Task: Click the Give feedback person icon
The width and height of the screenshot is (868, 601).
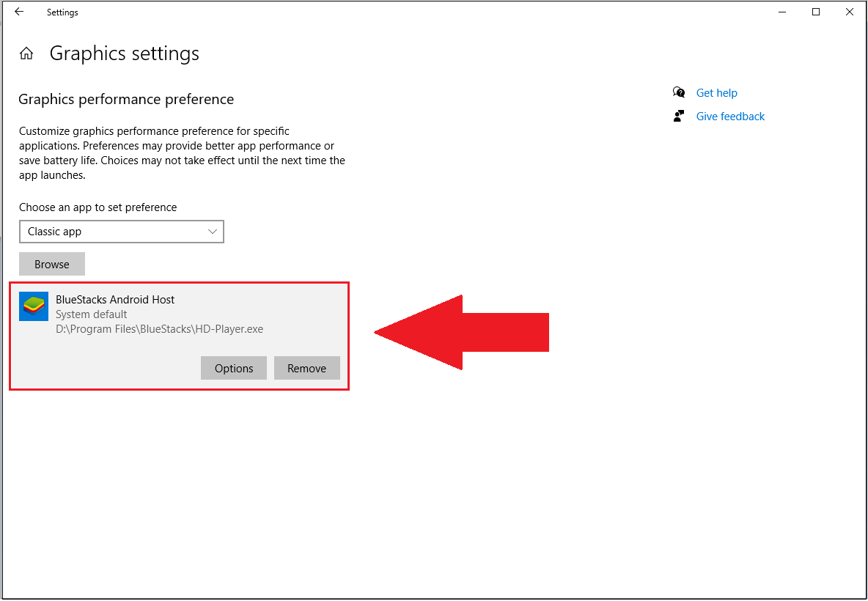Action: 679,117
